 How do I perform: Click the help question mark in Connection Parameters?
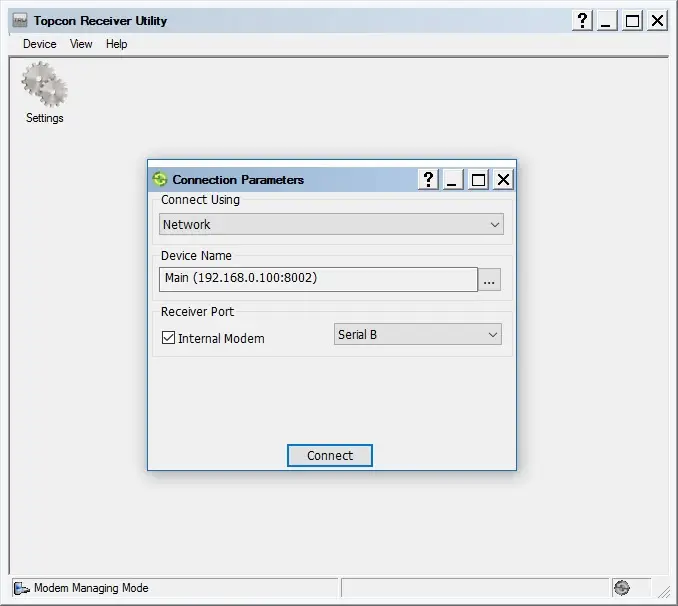tap(428, 180)
